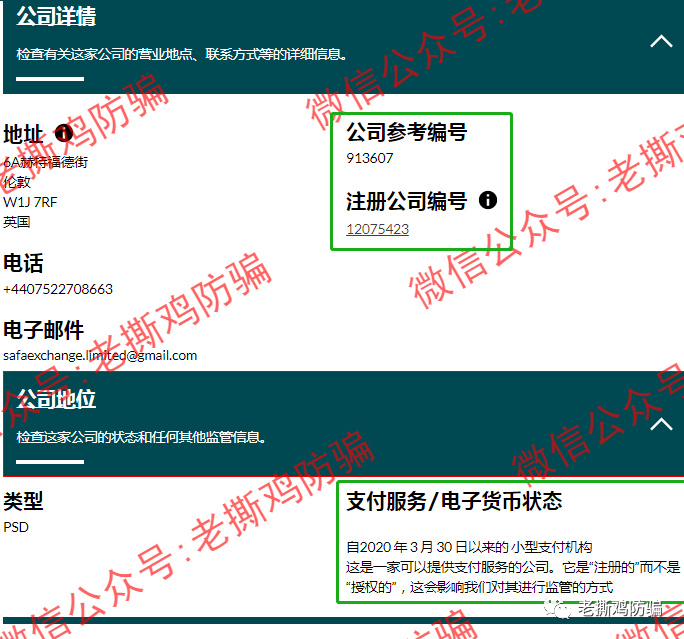684x639 pixels.
Task: Click the 英国 country line
Action: [x=17, y=222]
